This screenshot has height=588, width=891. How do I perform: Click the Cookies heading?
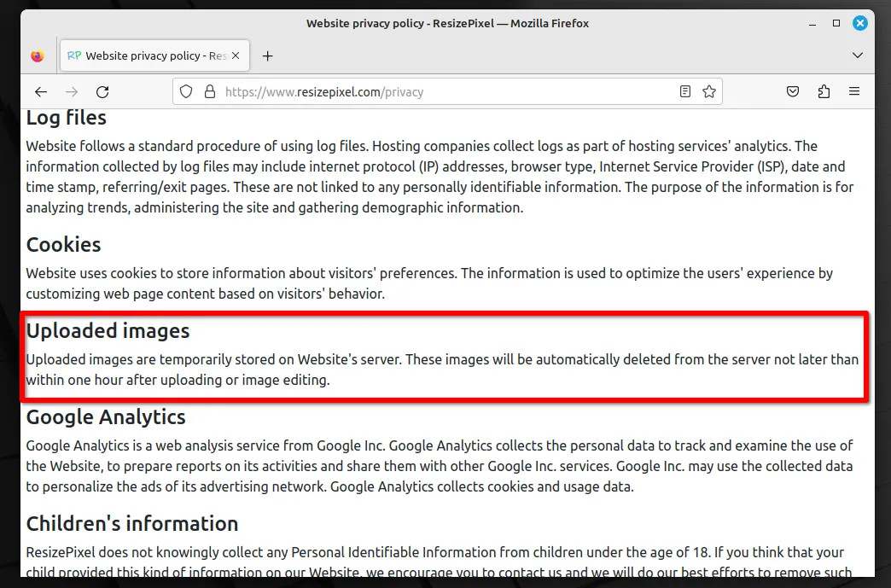coord(64,245)
